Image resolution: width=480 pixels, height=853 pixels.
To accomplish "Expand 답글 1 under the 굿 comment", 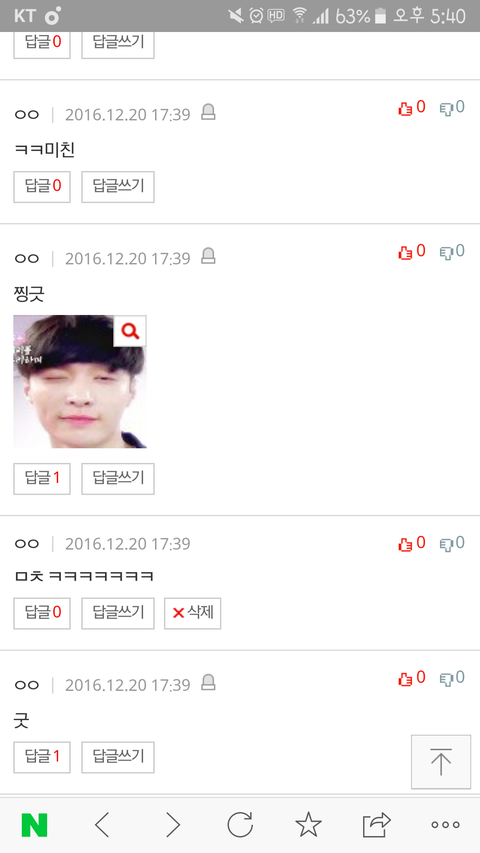I will (42, 757).
